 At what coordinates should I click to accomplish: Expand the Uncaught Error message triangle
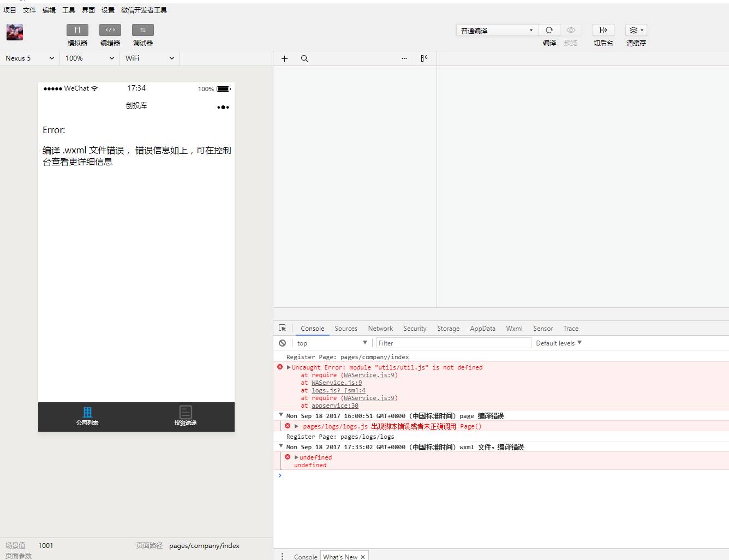[289, 367]
